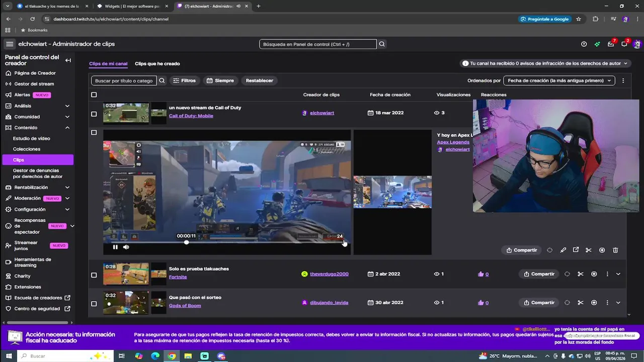Open the help question mark icon

point(584,44)
